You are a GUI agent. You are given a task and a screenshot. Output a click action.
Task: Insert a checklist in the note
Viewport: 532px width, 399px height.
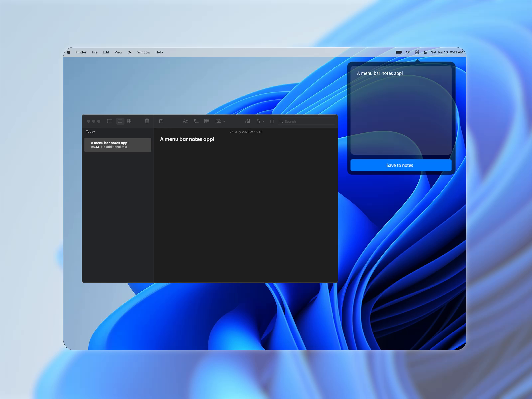coord(196,121)
